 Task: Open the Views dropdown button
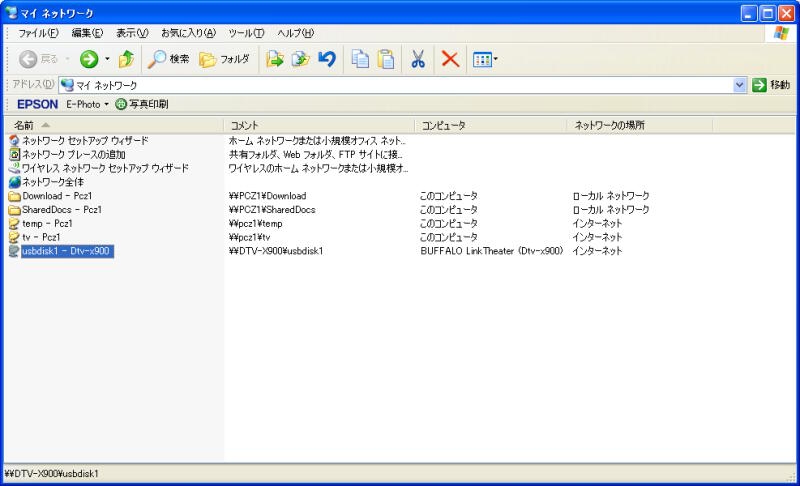tap(484, 60)
